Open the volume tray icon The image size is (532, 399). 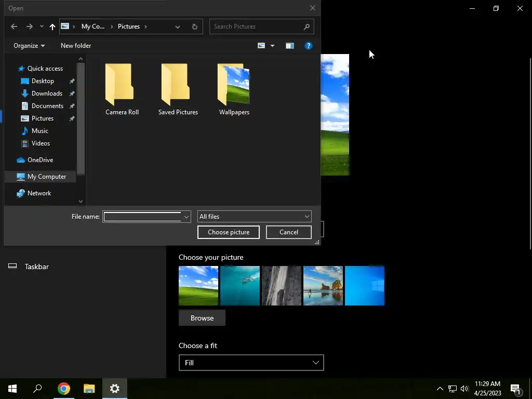(464, 389)
